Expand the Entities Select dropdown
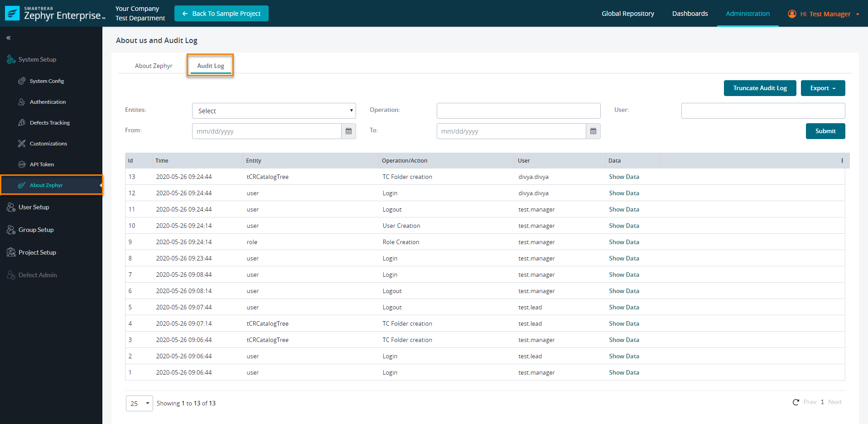This screenshot has width=868, height=424. pos(274,111)
